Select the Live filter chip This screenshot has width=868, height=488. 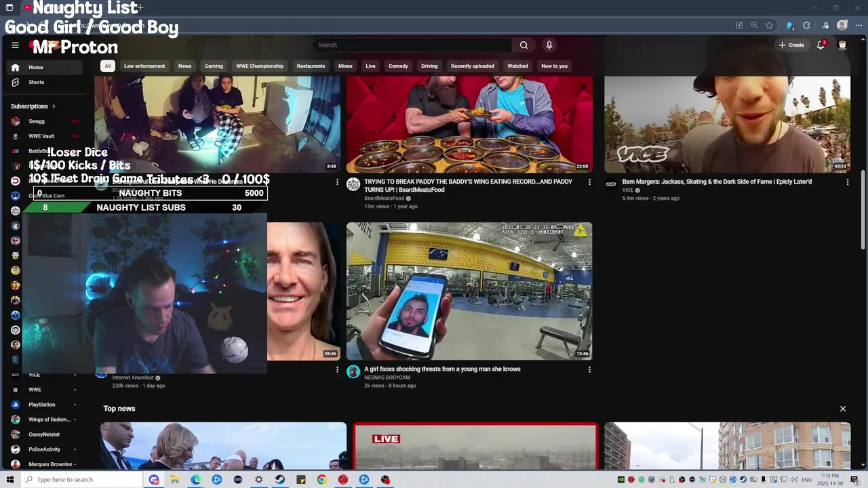pos(370,66)
